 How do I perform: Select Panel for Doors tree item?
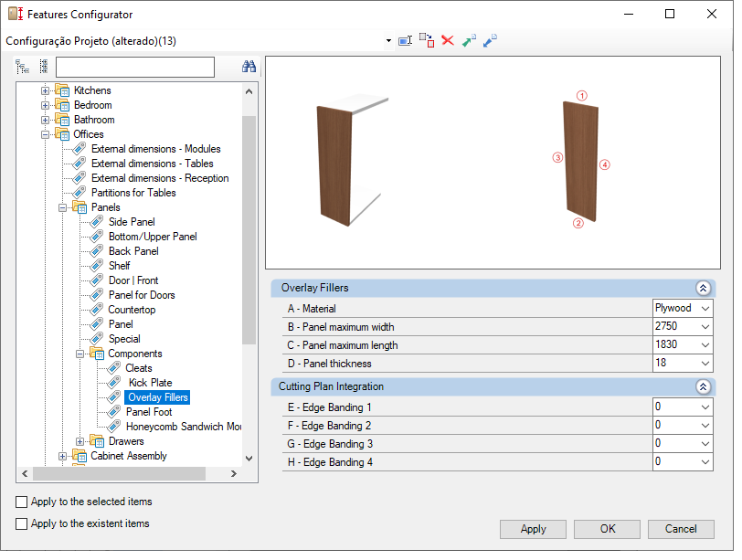(x=142, y=295)
